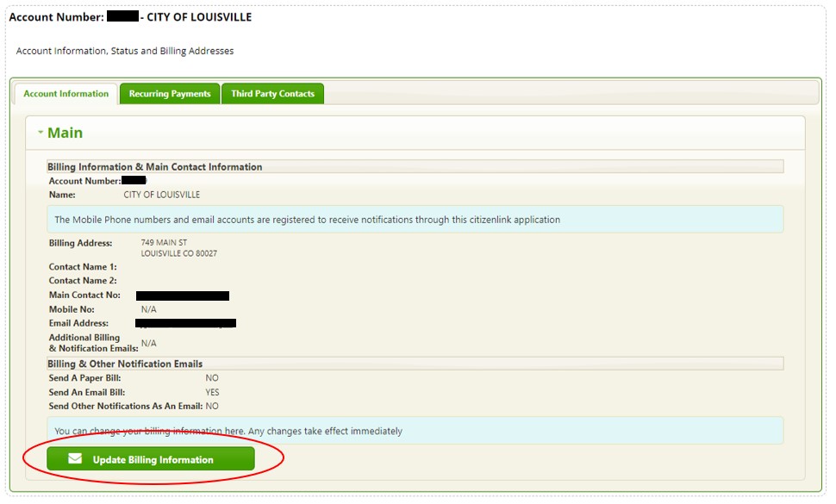Click the Send A Paper Bill NO value
This screenshot has height=504, width=836.
pos(212,377)
